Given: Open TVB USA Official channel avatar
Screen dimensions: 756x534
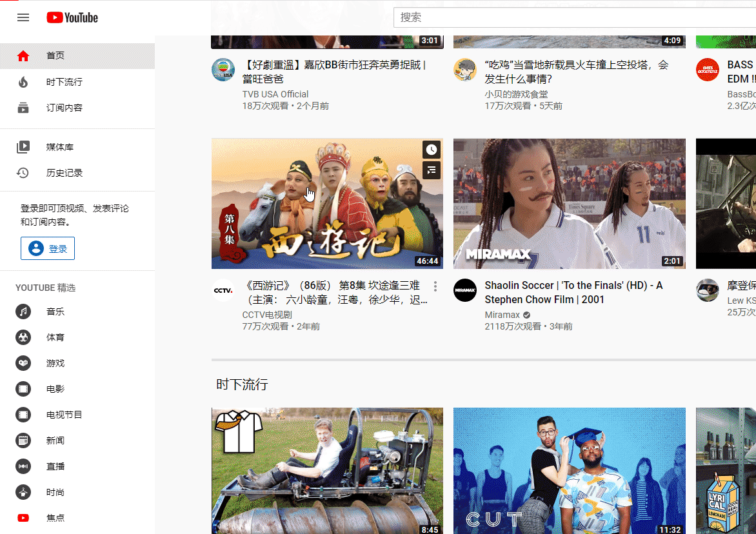Looking at the screenshot, I should pyautogui.click(x=223, y=70).
